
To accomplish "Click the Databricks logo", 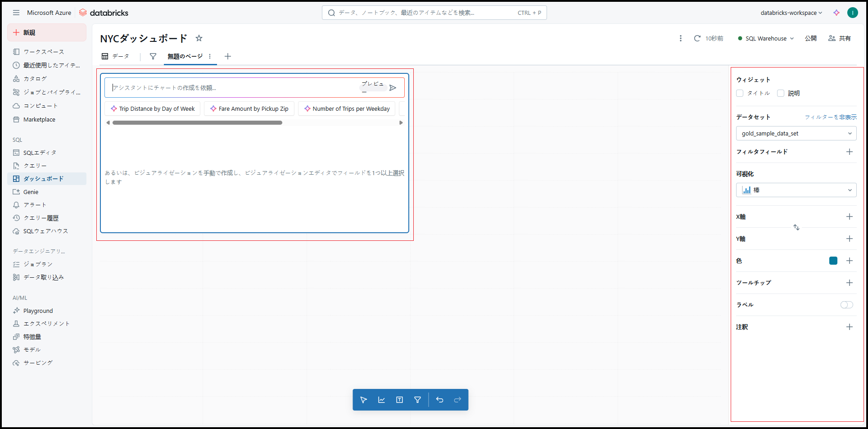I will click(x=104, y=13).
